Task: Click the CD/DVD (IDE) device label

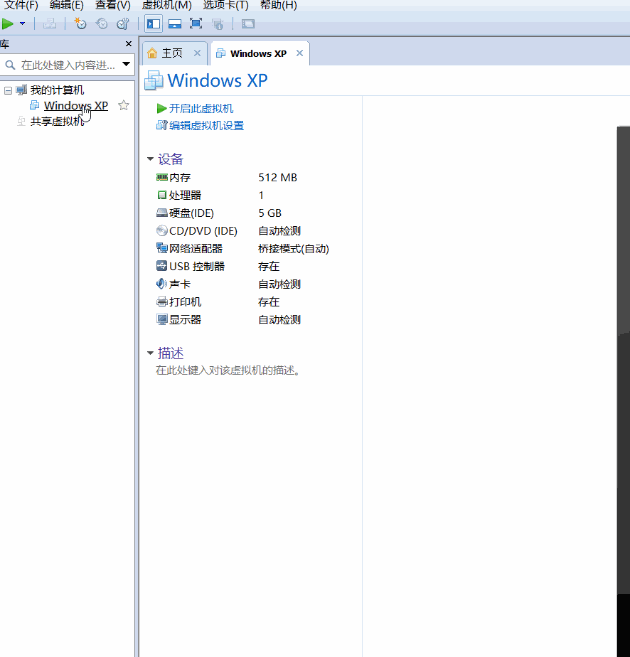Action: [x=203, y=231]
